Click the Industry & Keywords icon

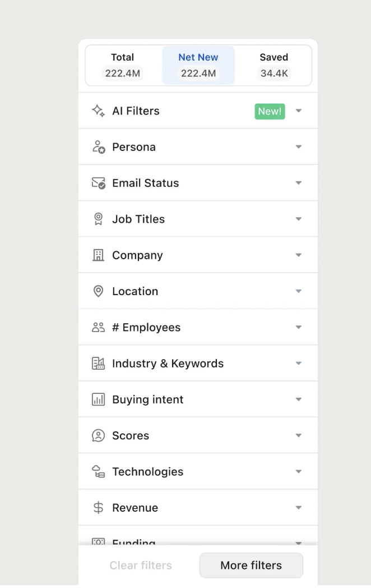pos(98,364)
